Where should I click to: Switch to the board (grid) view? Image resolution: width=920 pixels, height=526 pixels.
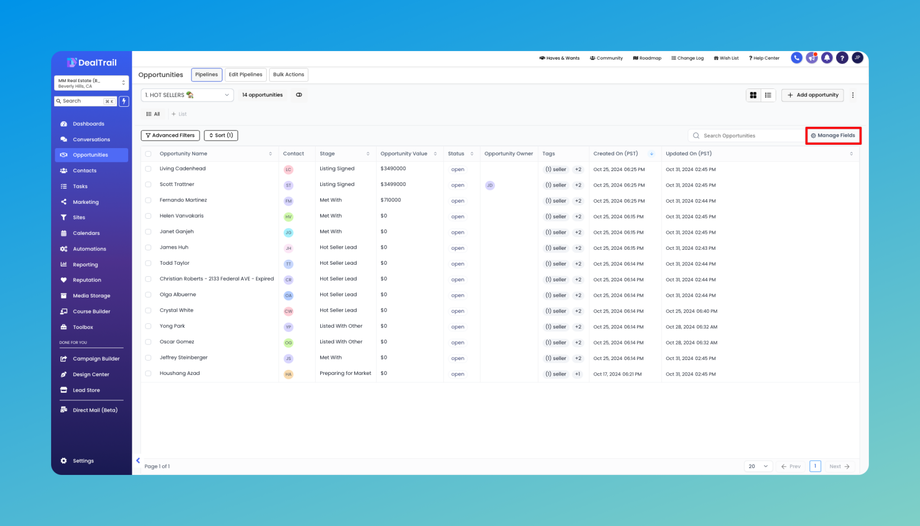(x=753, y=95)
